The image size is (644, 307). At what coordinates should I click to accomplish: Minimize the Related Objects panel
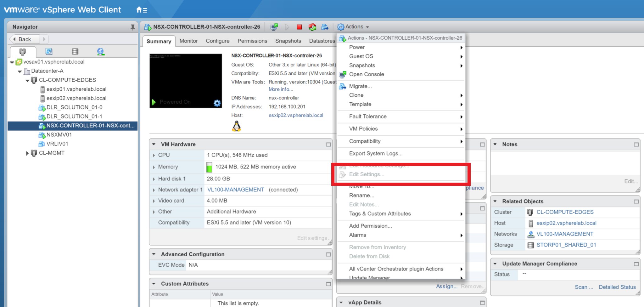tap(636, 202)
